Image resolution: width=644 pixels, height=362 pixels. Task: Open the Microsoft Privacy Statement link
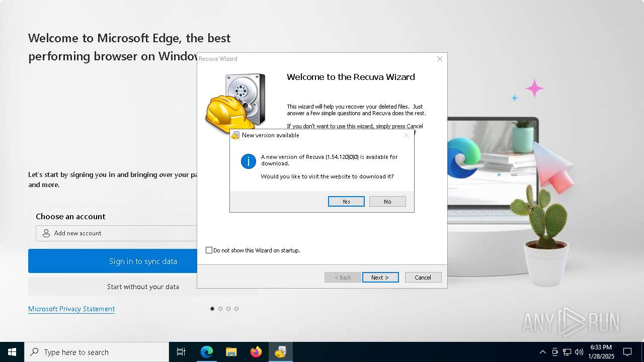click(x=71, y=309)
